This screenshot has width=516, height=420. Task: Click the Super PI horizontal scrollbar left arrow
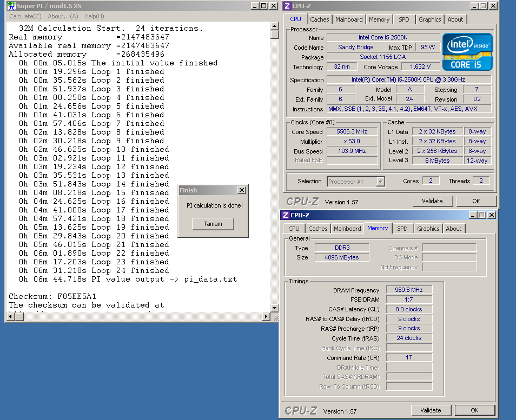pos(10,317)
